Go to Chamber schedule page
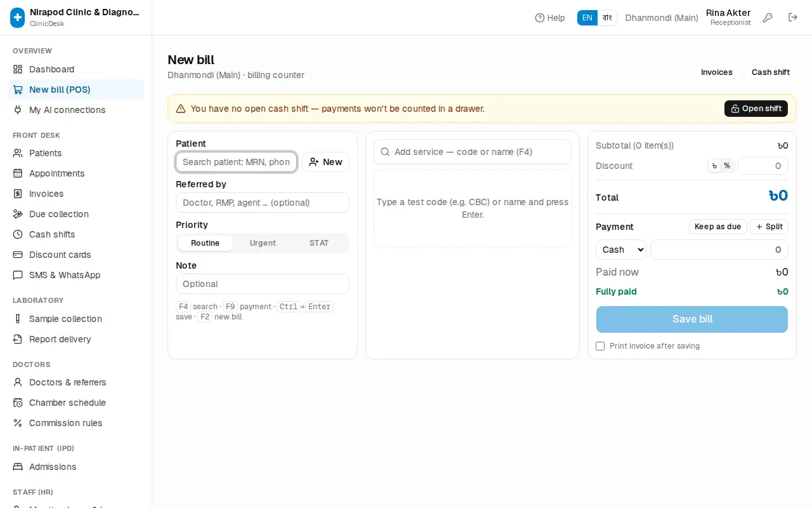 [76, 403]
